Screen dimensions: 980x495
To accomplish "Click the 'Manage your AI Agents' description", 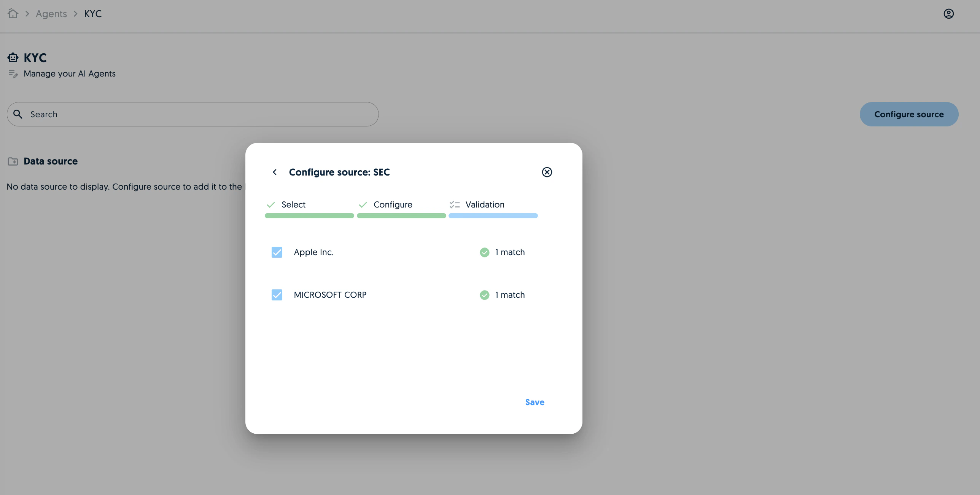I will [70, 73].
